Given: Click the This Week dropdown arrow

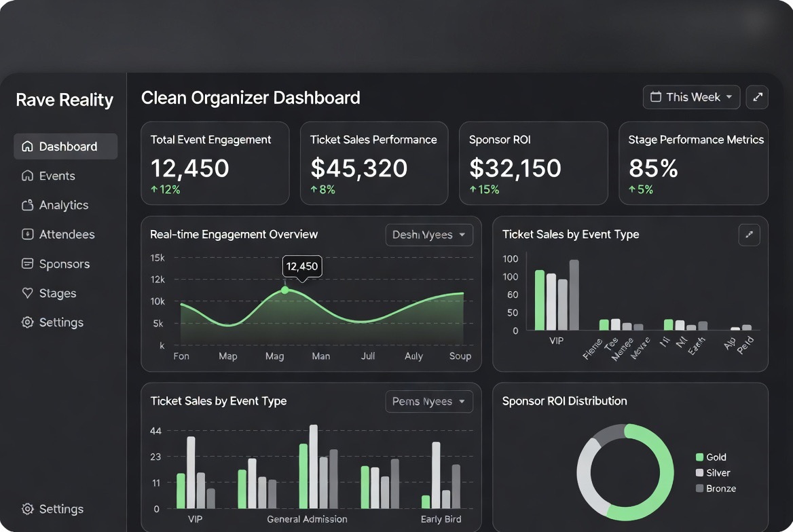Looking at the screenshot, I should (729, 96).
